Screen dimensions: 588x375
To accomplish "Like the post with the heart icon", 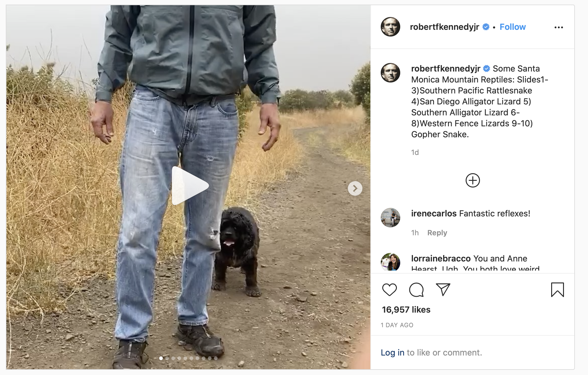I will coord(389,289).
